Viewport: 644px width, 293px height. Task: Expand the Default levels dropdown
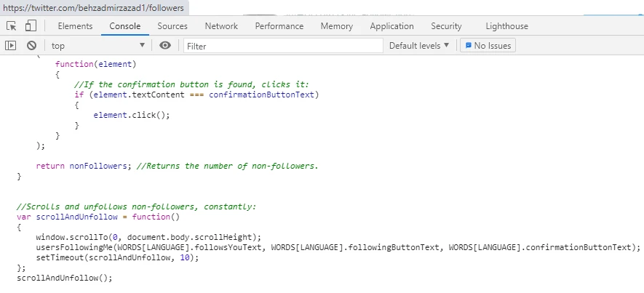419,45
